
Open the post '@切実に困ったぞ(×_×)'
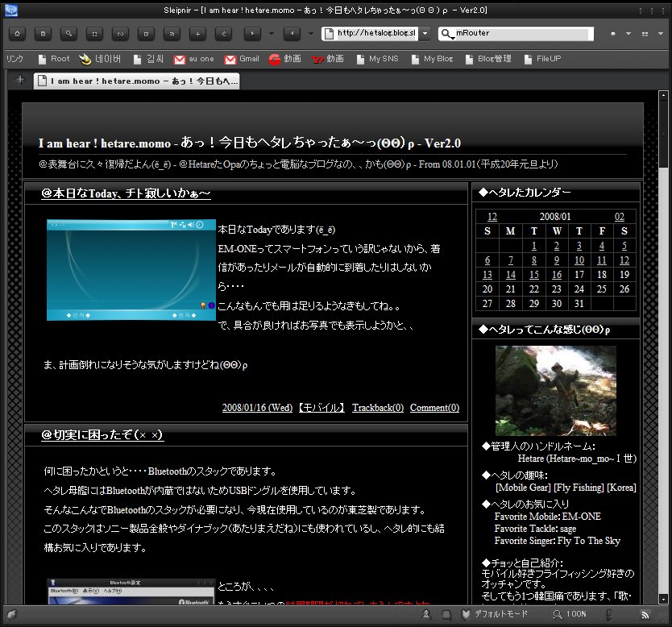tap(102, 434)
